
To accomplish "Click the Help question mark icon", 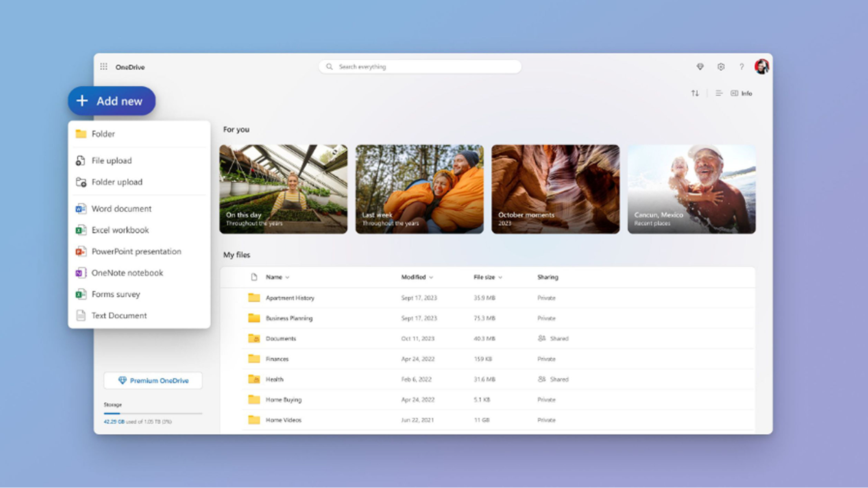I will 742,67.
